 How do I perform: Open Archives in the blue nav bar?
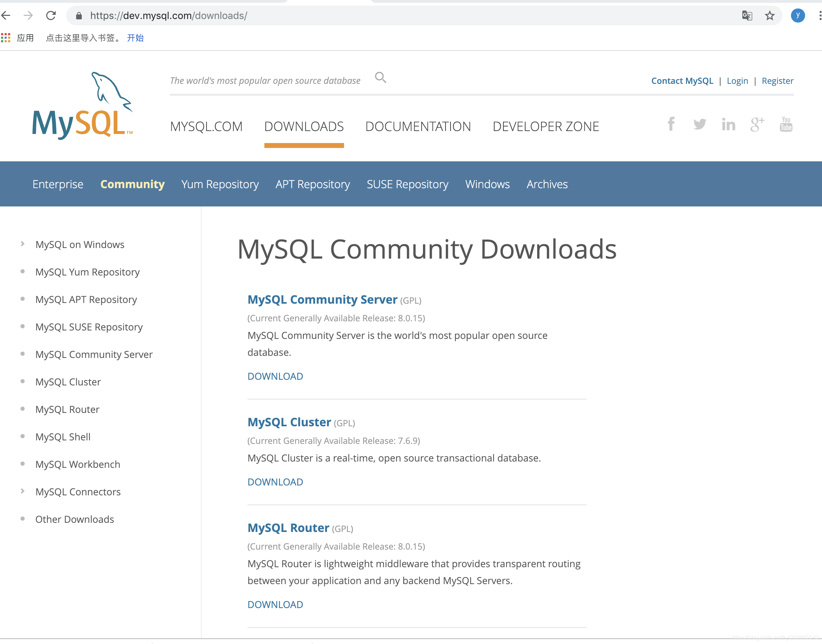click(547, 184)
